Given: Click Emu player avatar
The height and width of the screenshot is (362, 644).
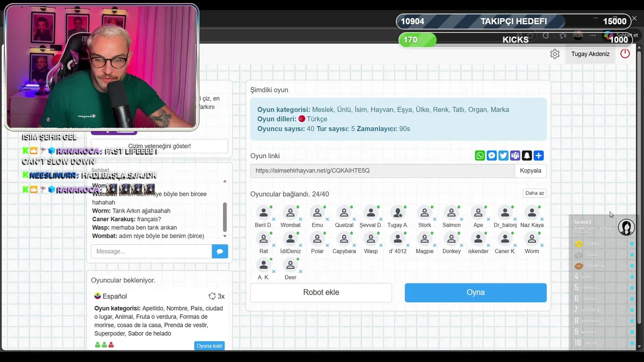Looking at the screenshot, I should point(317,213).
